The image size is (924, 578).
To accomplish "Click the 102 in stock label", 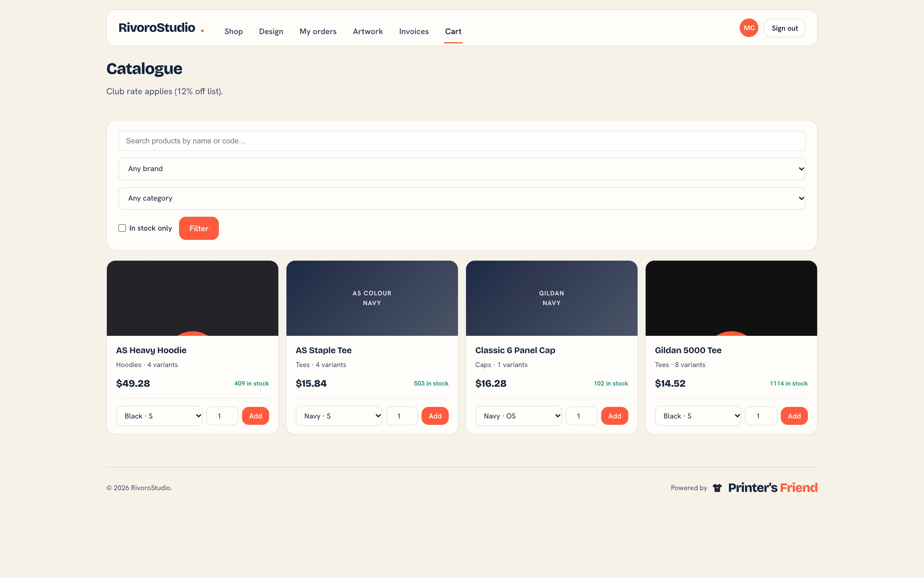I will pyautogui.click(x=610, y=384).
